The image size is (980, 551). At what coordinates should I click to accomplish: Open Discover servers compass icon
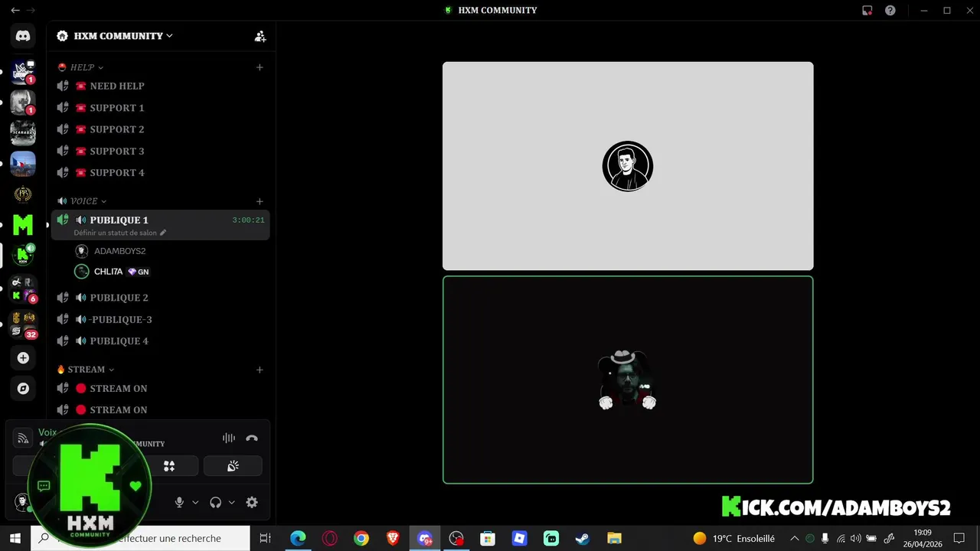[23, 389]
